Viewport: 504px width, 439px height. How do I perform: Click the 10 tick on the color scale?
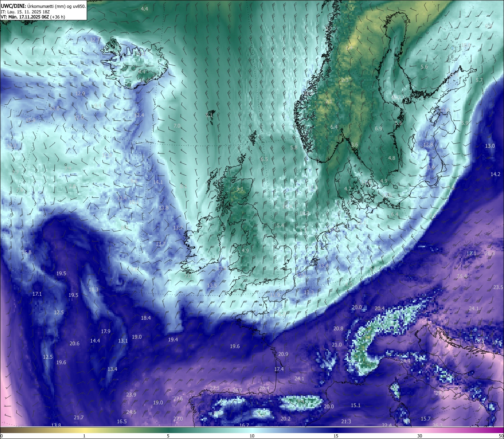(x=252, y=436)
